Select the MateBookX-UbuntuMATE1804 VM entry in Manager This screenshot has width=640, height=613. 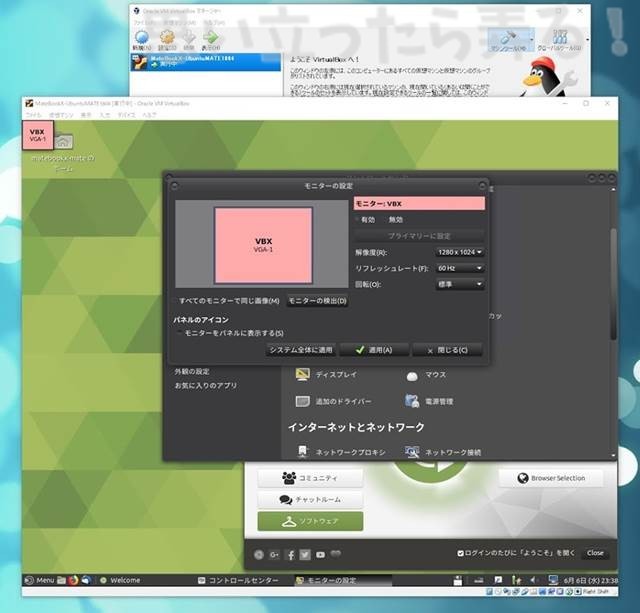[206, 62]
